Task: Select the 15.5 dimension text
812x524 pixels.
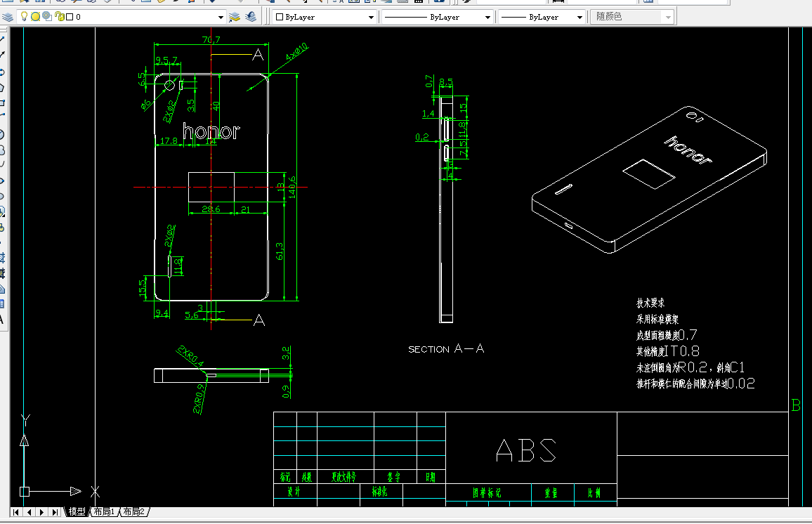Action: pos(142,288)
